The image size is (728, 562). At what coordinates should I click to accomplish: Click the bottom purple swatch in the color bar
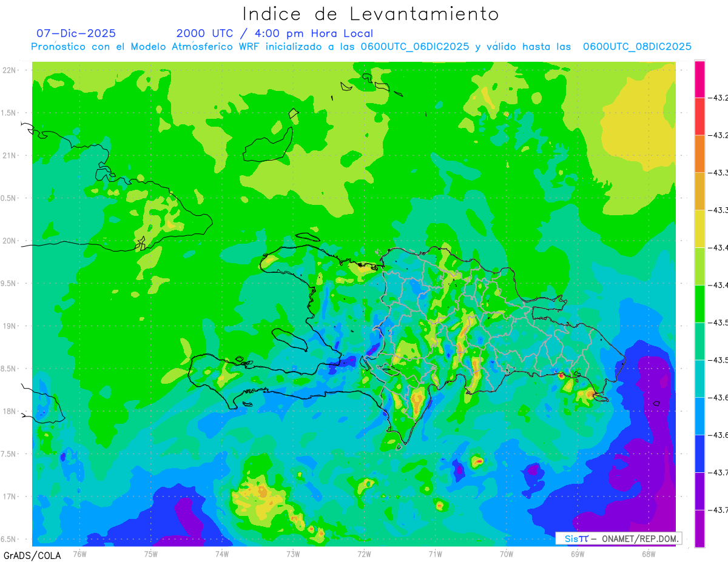tap(699, 529)
